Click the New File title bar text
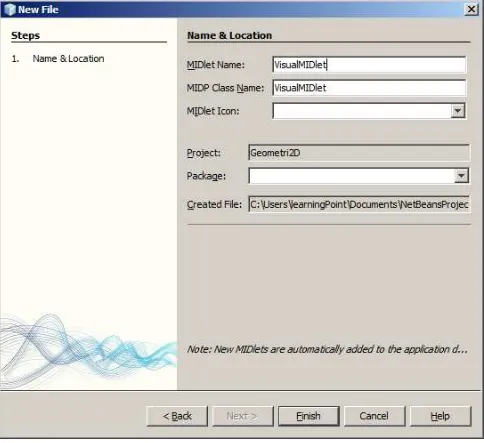The height and width of the screenshot is (443, 484). pos(38,10)
